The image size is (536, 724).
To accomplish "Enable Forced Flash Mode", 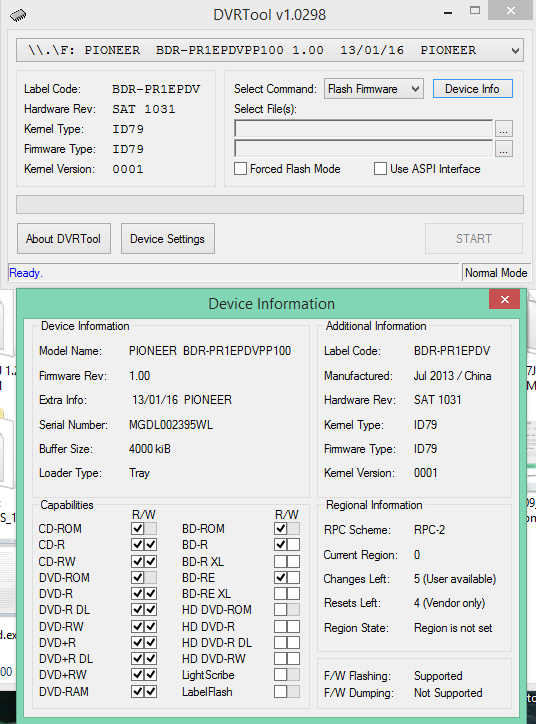I will [x=240, y=169].
